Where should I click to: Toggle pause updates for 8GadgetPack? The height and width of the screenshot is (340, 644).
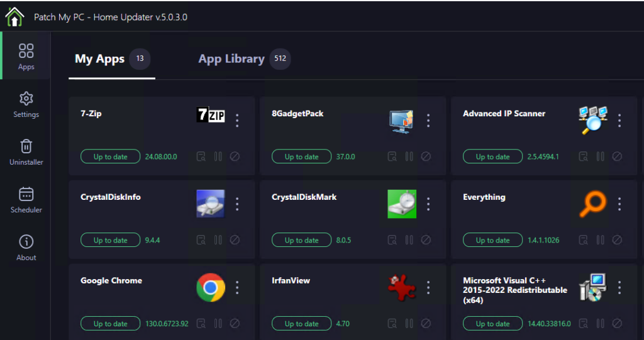point(409,156)
